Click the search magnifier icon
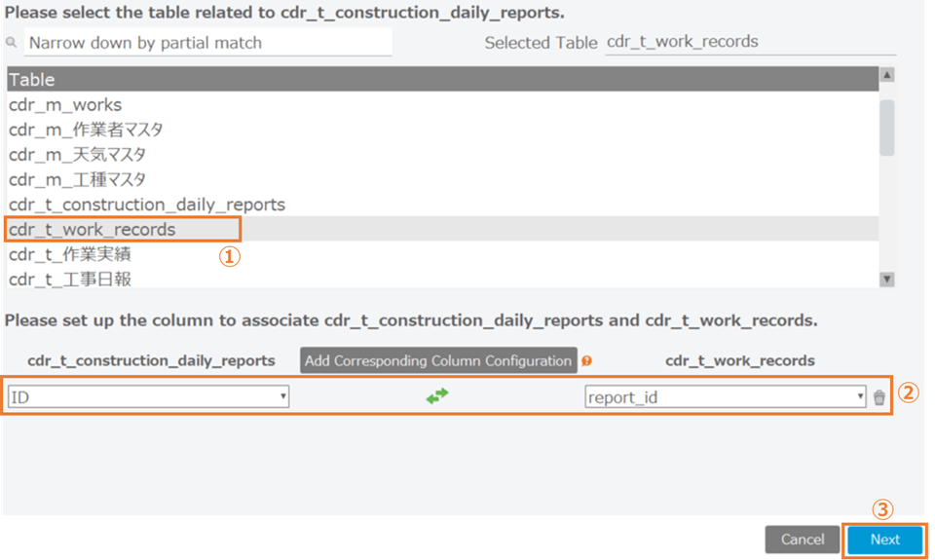This screenshot has height=560, width=935. (x=12, y=43)
